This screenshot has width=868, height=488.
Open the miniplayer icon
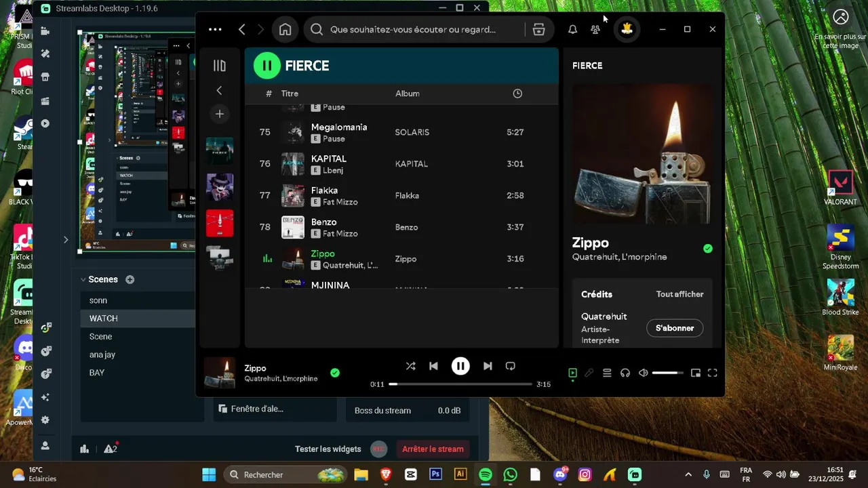[x=695, y=373]
